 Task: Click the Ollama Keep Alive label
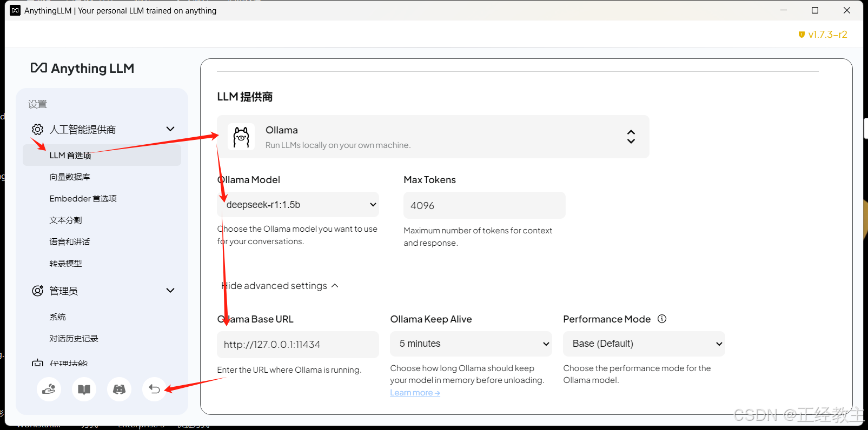431,319
